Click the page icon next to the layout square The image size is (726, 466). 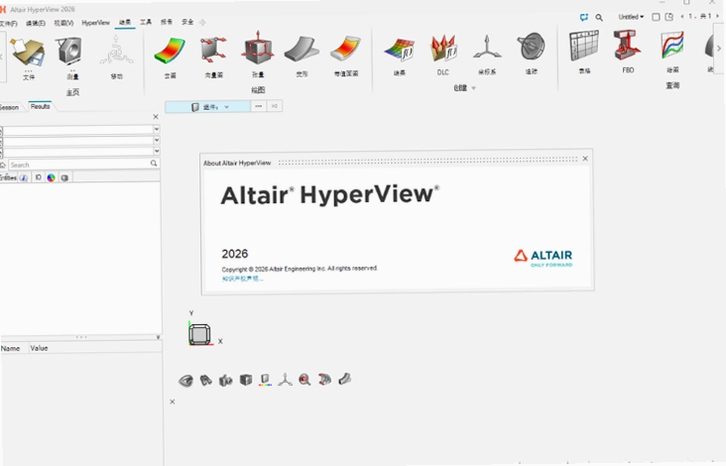point(669,17)
